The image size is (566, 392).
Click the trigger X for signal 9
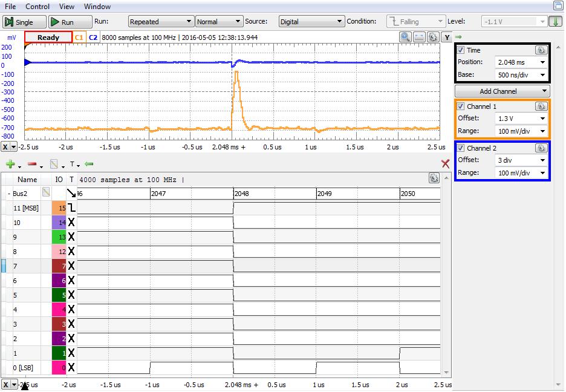click(x=71, y=237)
